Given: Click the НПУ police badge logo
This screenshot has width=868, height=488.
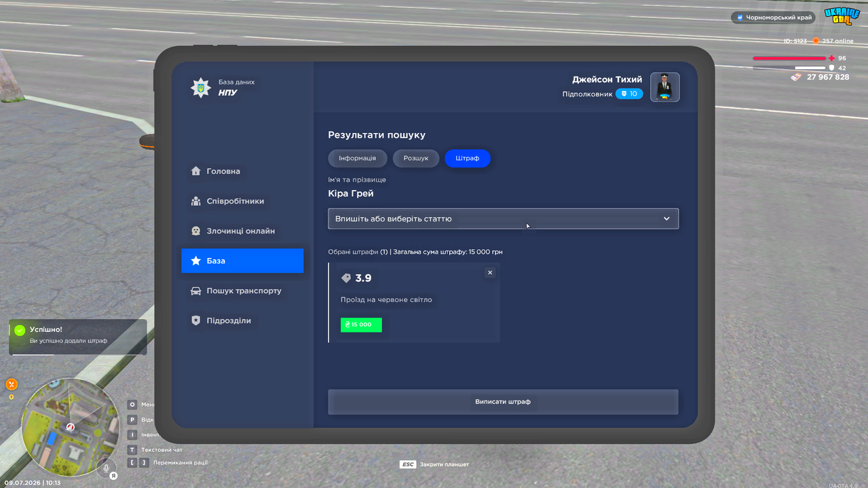Looking at the screenshot, I should coord(200,88).
